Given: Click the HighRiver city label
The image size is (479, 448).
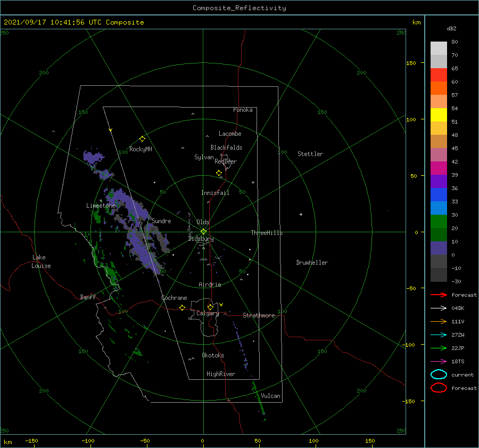Looking at the screenshot, I should [221, 374].
